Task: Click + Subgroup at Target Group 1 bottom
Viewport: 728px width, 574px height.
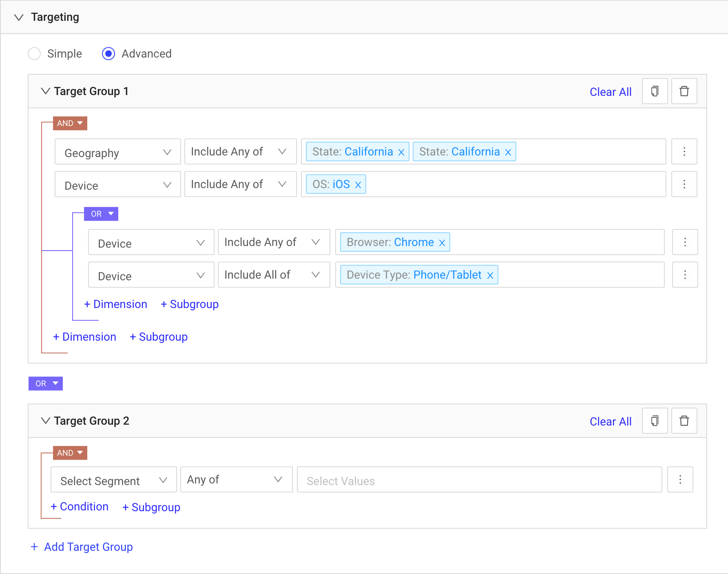Action: click(x=159, y=337)
